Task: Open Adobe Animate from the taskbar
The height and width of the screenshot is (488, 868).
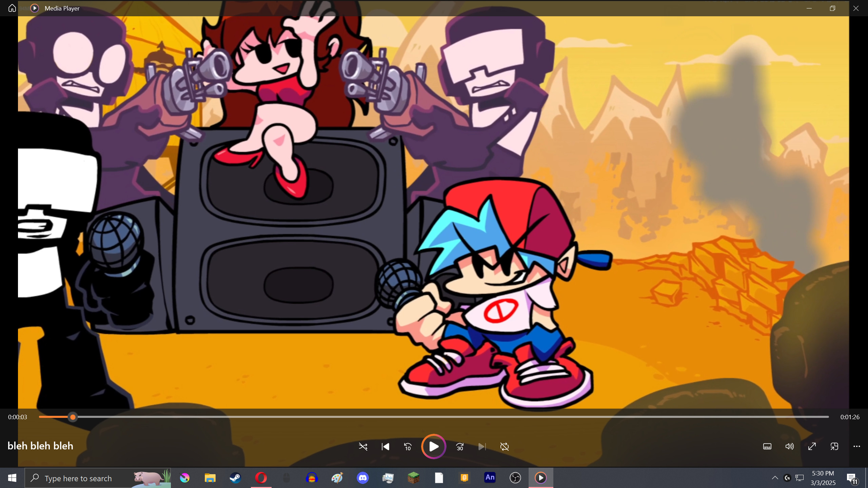Action: click(490, 478)
